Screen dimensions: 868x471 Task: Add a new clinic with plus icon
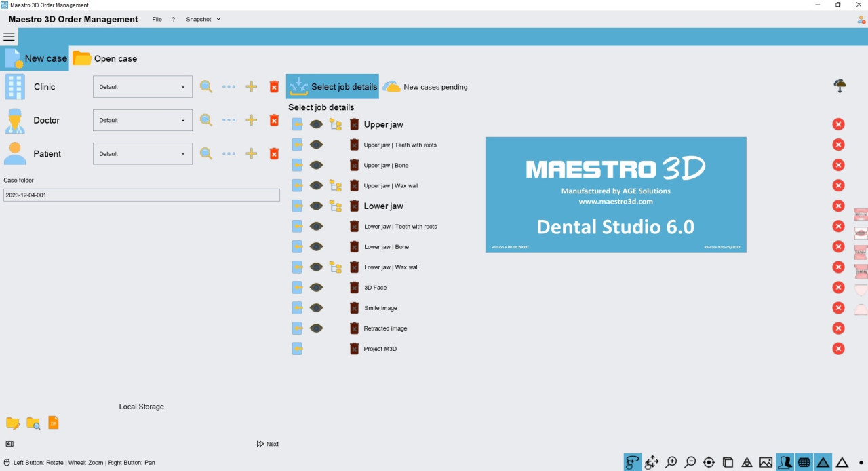point(251,87)
